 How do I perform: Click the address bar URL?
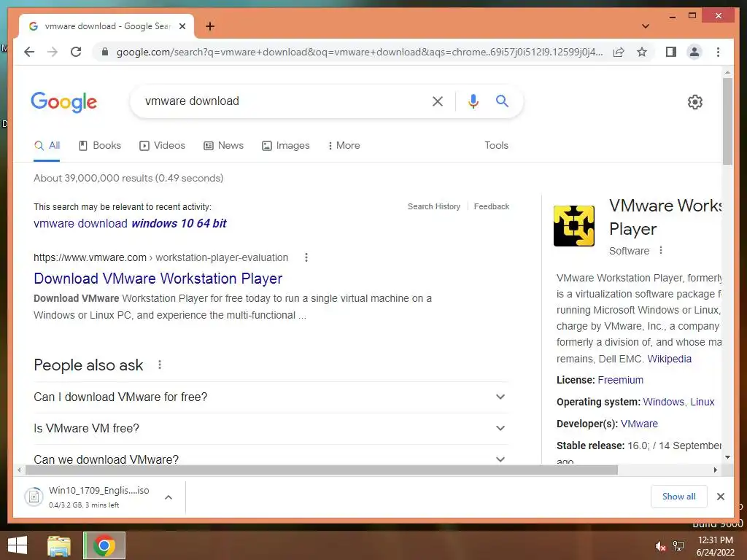click(360, 52)
